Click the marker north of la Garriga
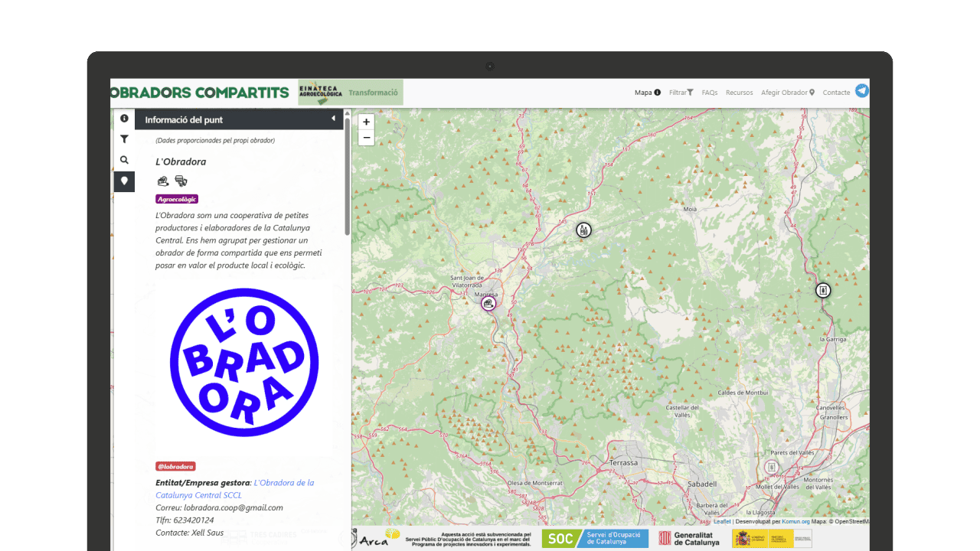This screenshot has height=551, width=980. click(823, 290)
